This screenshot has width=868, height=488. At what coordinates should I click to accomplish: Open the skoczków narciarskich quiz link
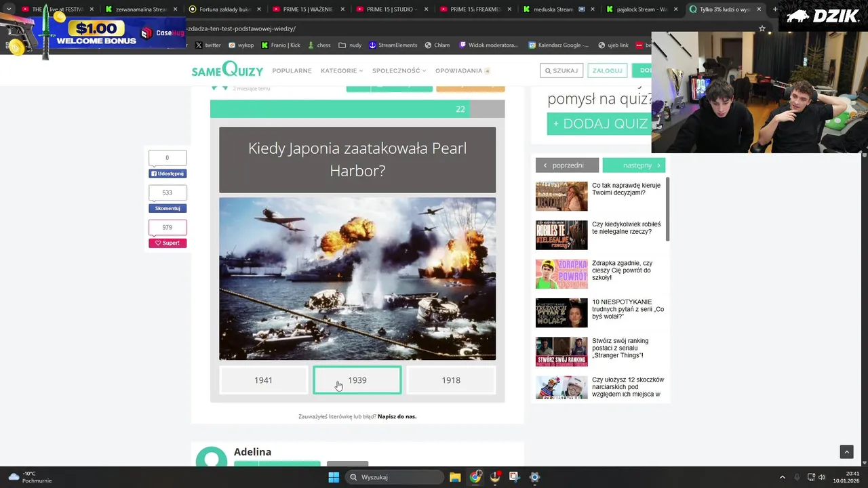pyautogui.click(x=628, y=387)
